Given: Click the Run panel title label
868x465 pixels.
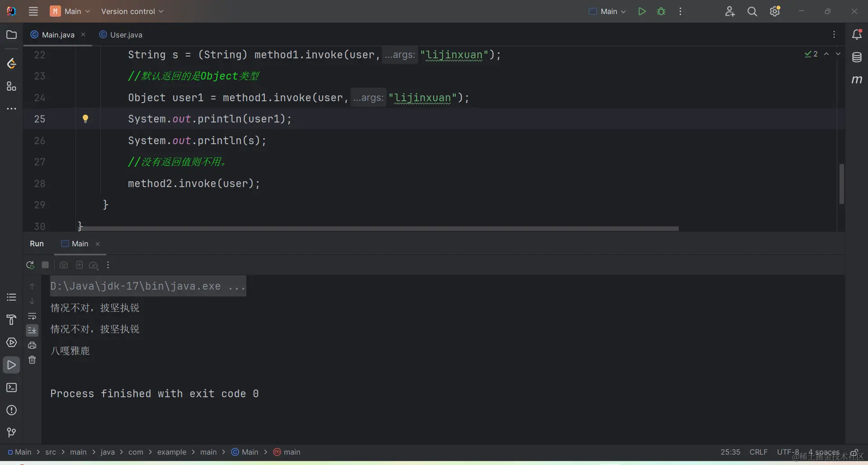Looking at the screenshot, I should click(37, 244).
